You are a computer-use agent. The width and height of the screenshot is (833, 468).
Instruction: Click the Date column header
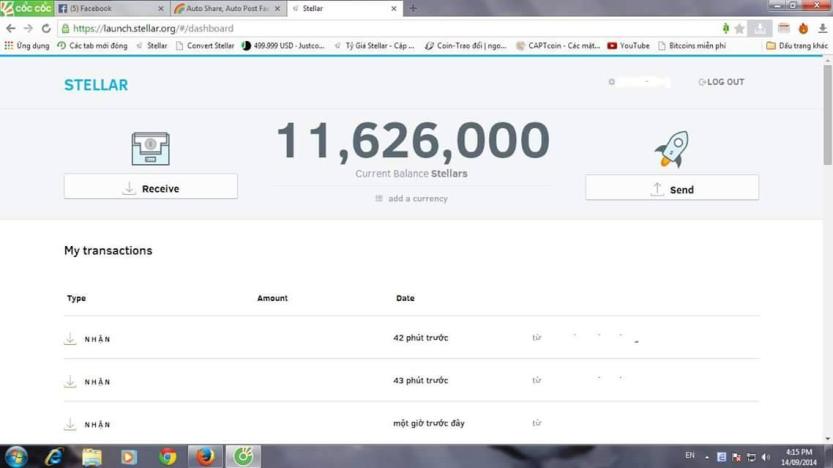click(x=405, y=299)
